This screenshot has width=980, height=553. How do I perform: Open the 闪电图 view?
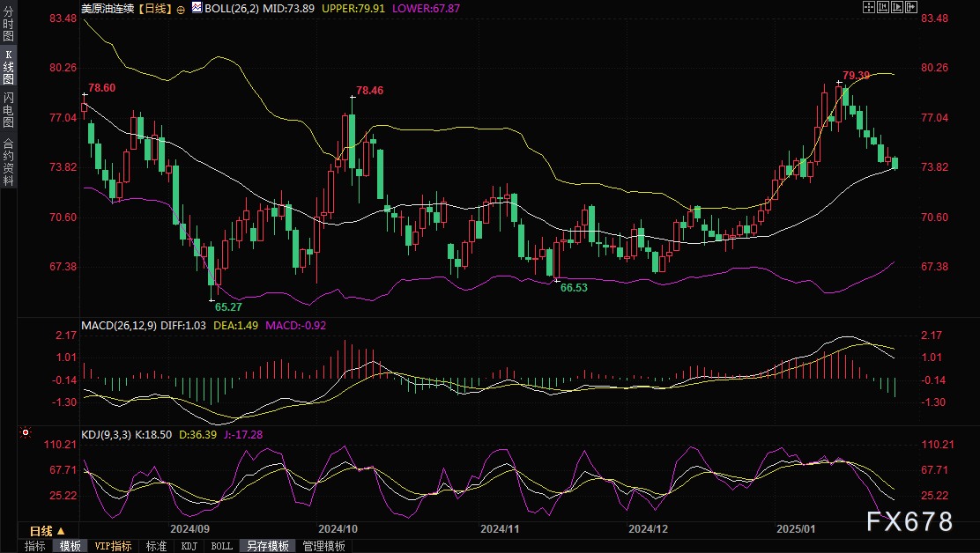click(8, 110)
